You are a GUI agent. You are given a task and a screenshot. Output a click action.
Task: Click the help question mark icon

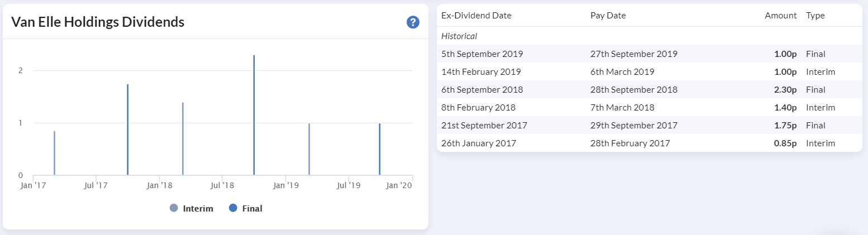[x=413, y=22]
